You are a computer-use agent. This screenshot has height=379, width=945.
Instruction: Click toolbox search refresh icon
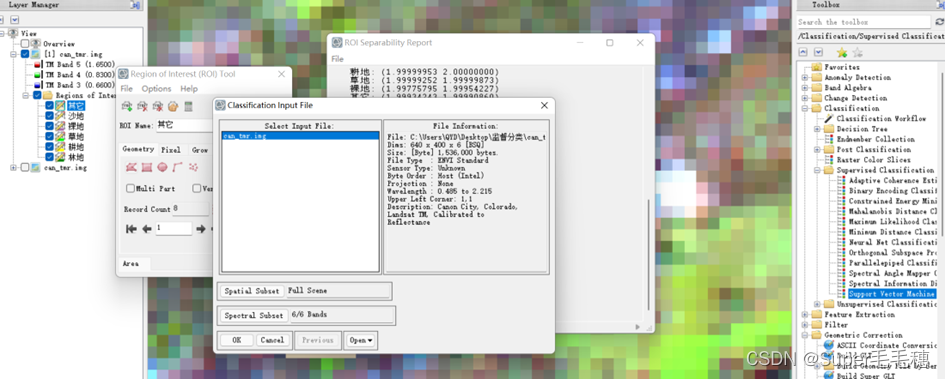[x=940, y=22]
